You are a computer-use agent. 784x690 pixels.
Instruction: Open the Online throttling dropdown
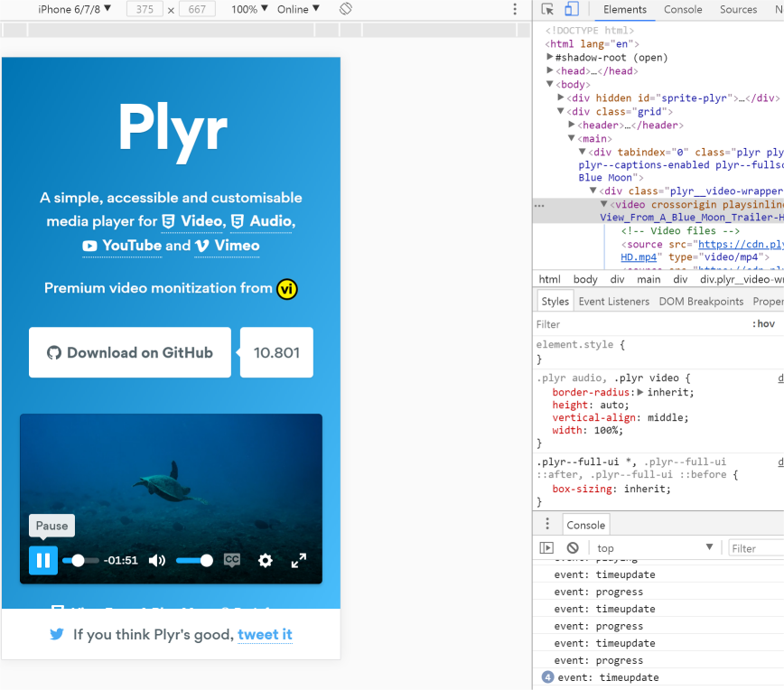(x=298, y=9)
